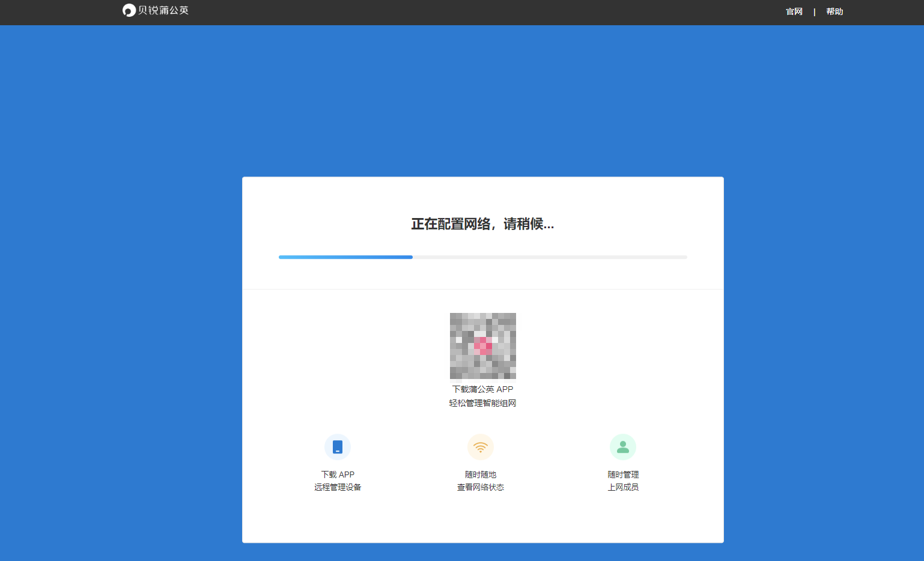
Task: Click the QR code image
Action: (482, 347)
